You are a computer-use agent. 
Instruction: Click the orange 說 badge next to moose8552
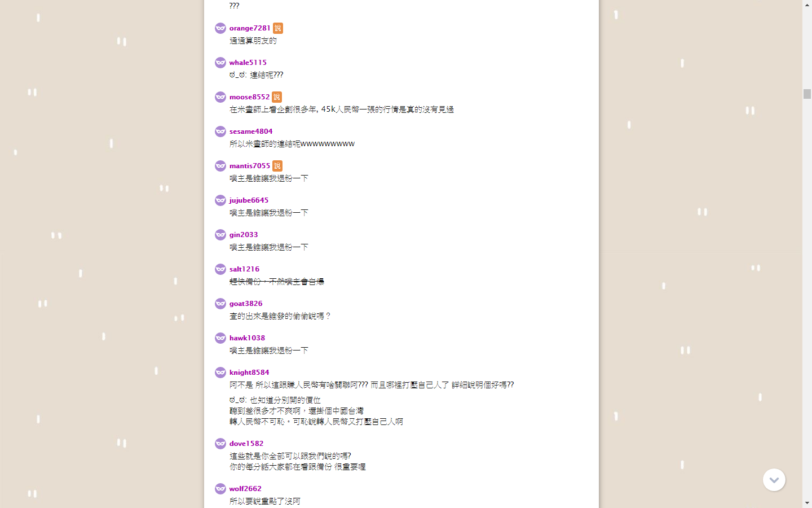pyautogui.click(x=277, y=97)
